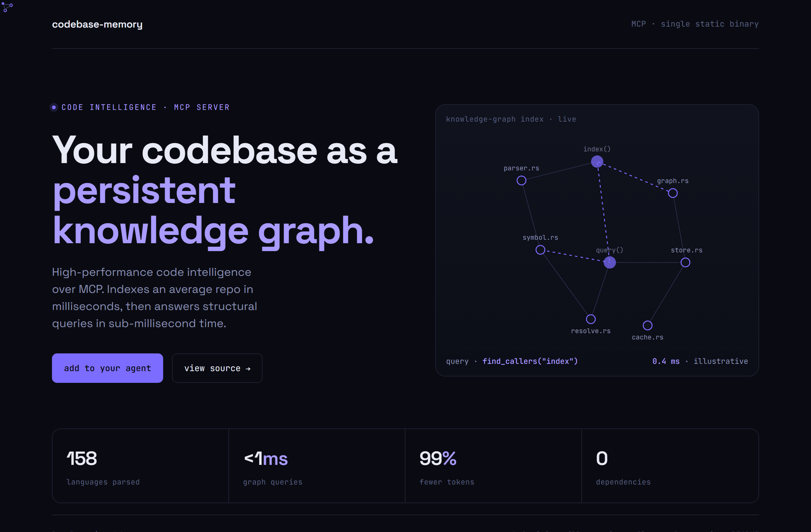Open the codebase-memory brand link
The image size is (811, 532).
pyautogui.click(x=97, y=24)
